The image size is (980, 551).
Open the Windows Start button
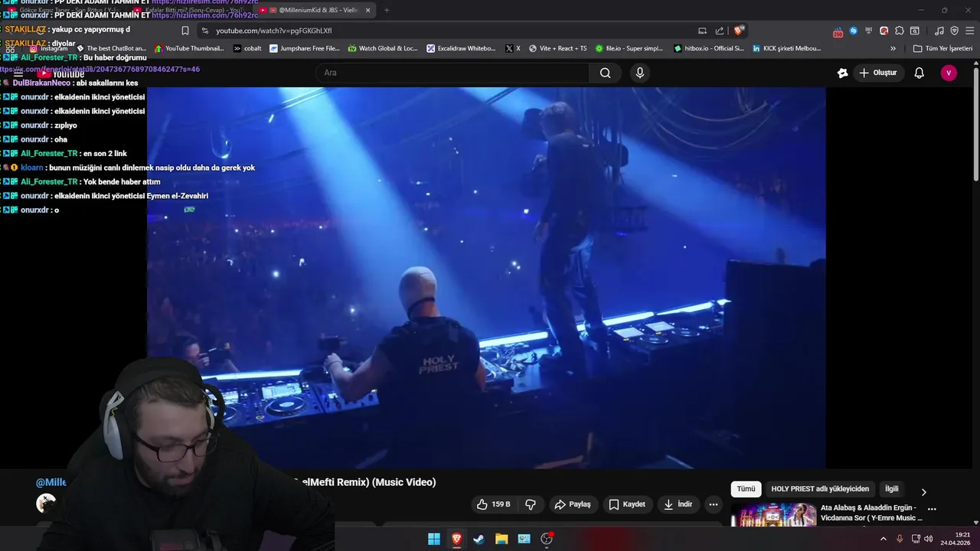(x=434, y=539)
